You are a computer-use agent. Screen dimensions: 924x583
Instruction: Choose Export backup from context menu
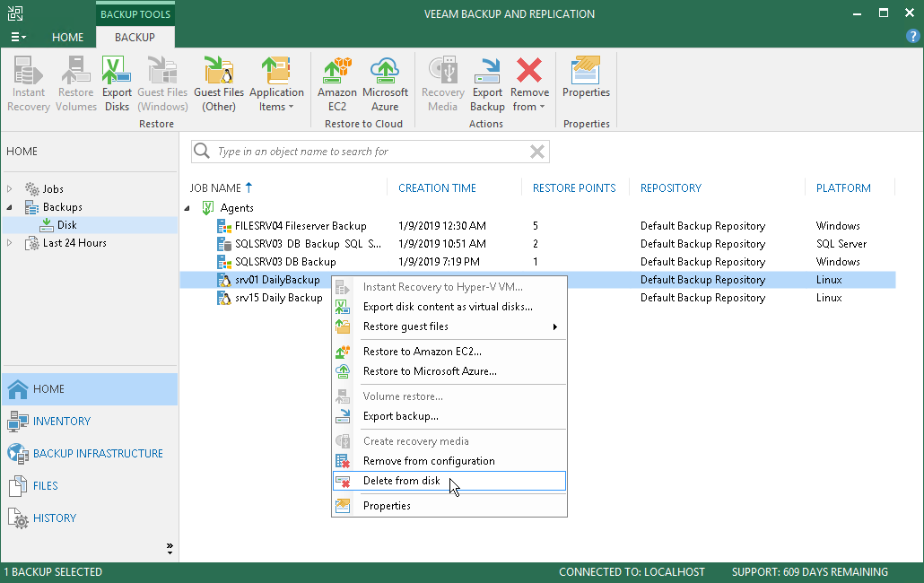click(x=449, y=416)
